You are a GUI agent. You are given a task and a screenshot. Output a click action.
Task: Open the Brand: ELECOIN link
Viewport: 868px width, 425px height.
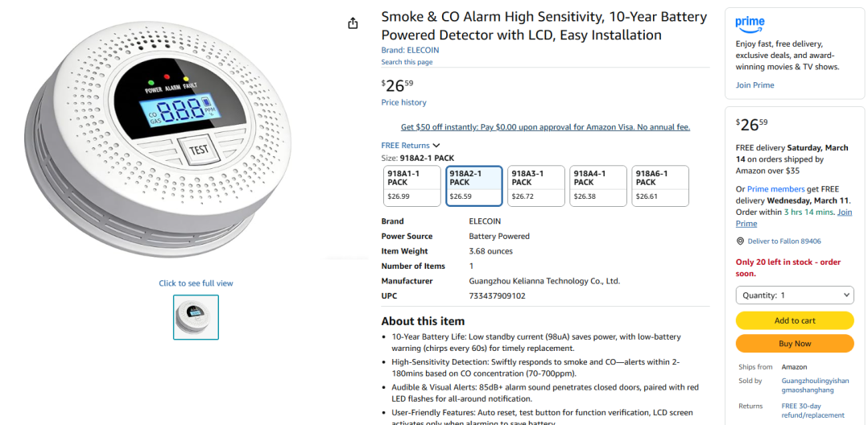[x=410, y=50]
